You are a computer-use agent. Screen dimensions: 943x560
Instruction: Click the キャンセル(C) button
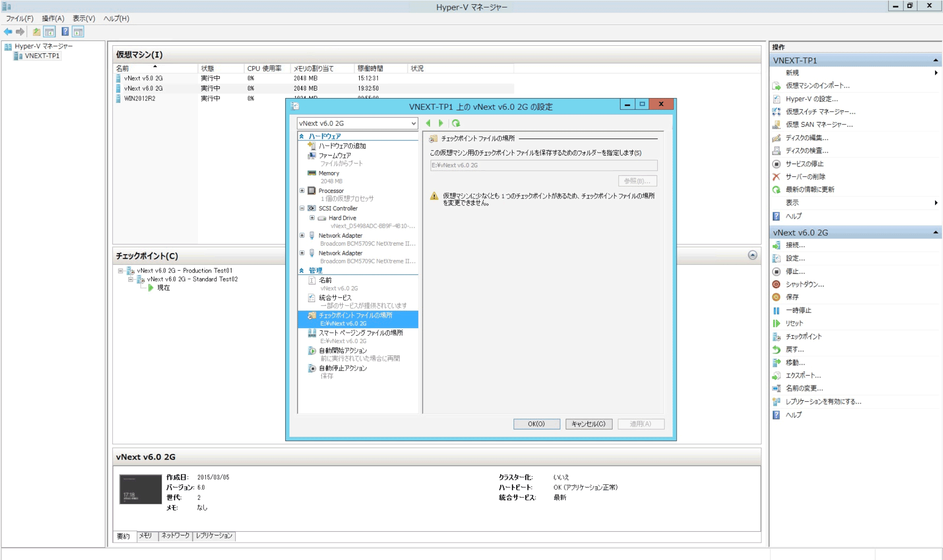[x=588, y=424]
